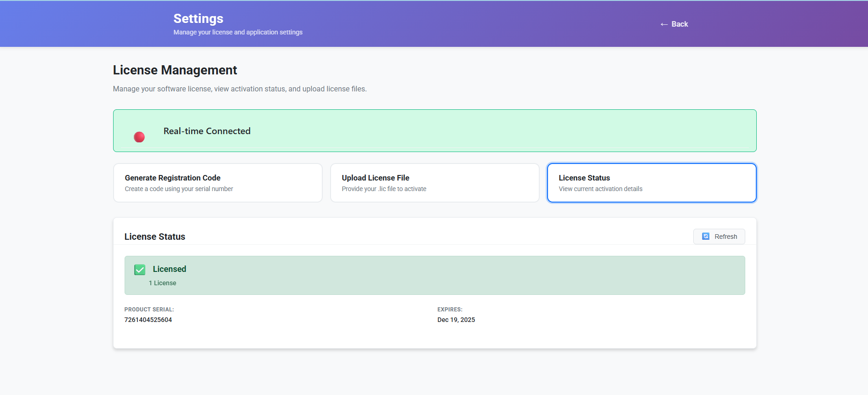Click the Real-time Connected status text
868x395 pixels.
pyautogui.click(x=207, y=131)
